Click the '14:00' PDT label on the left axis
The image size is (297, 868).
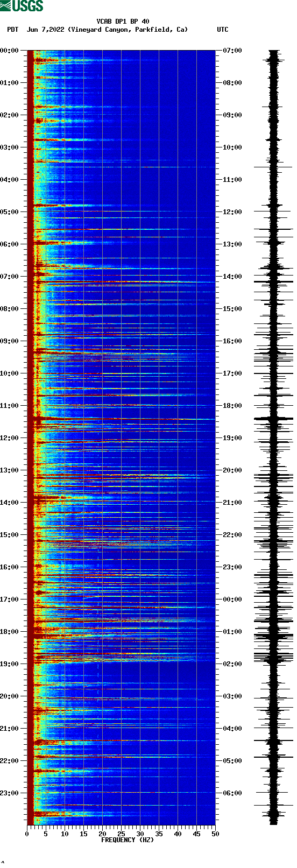pos(10,503)
